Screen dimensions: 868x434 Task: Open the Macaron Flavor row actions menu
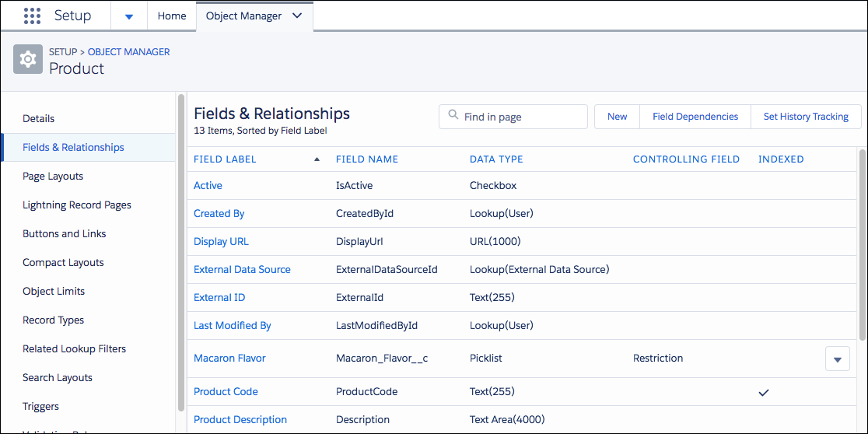pos(837,359)
